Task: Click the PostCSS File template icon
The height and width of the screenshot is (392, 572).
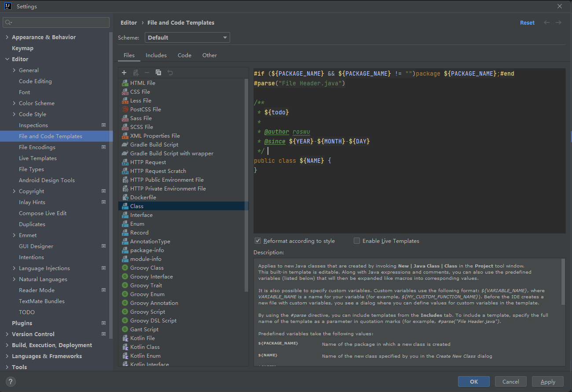Action: click(125, 109)
